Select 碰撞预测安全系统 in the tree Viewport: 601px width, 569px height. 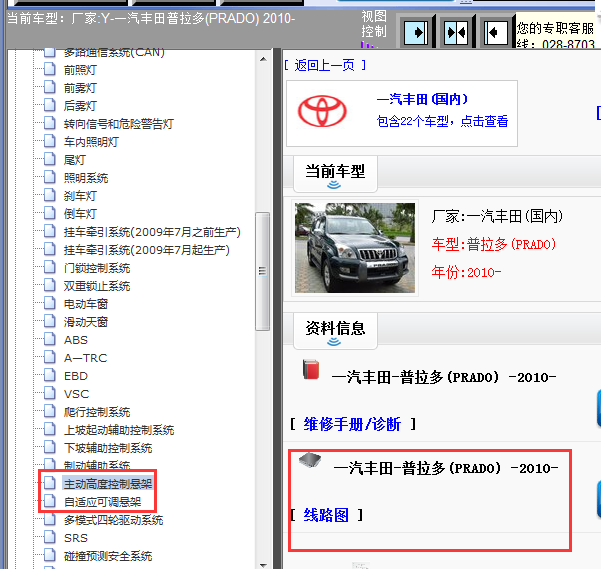pos(108,556)
